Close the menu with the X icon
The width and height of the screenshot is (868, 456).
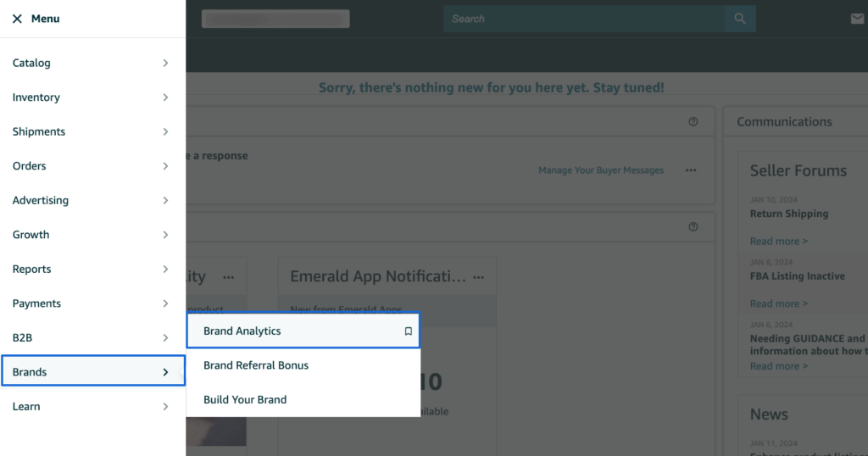17,19
